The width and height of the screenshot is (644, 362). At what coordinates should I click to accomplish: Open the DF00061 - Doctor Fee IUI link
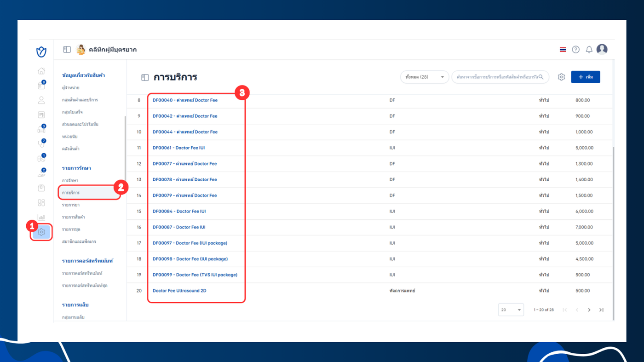click(x=178, y=148)
